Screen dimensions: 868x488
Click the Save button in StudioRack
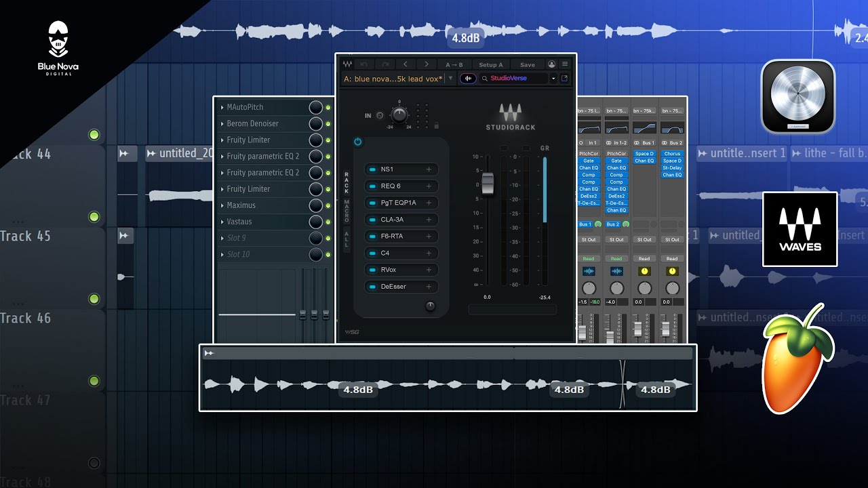coord(528,64)
